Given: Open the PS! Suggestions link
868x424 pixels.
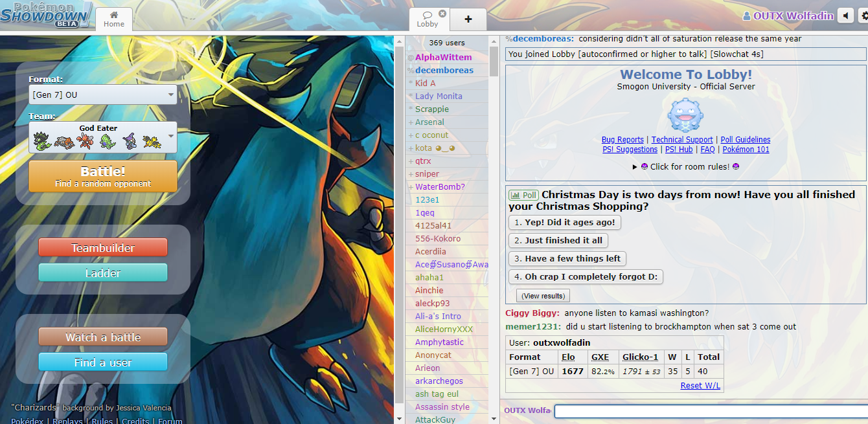Looking at the screenshot, I should coord(630,150).
